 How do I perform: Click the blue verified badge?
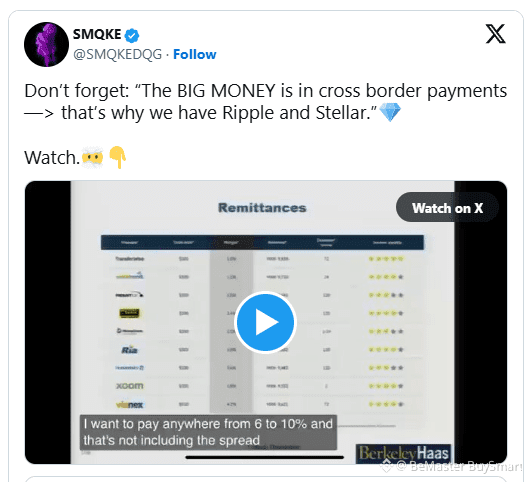[x=132, y=35]
